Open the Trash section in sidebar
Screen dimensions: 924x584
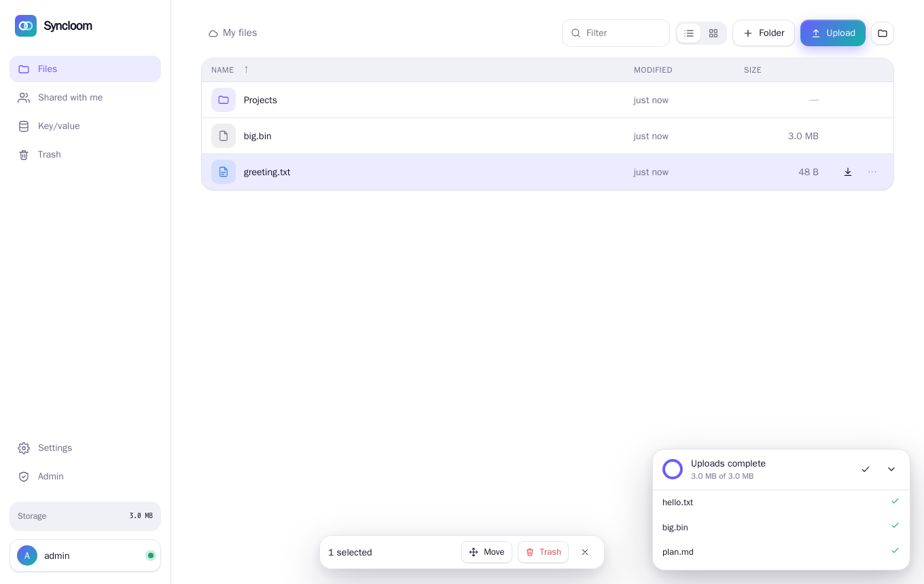point(85,155)
